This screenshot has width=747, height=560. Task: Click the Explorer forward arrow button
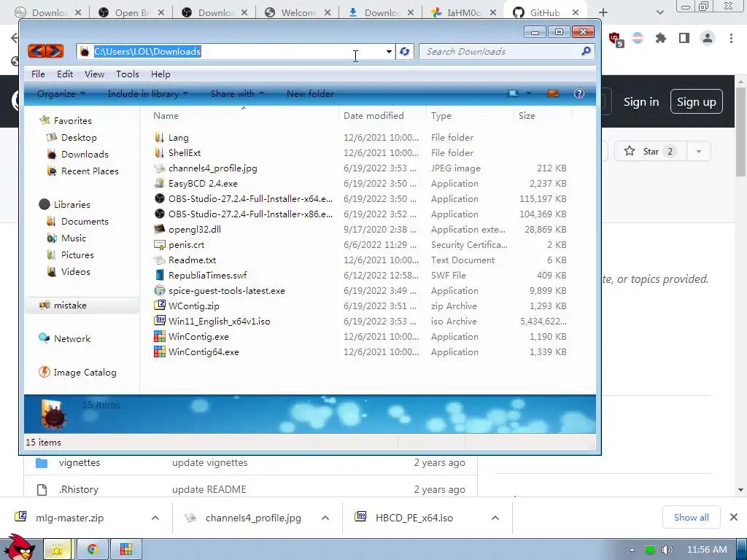pyautogui.click(x=54, y=51)
